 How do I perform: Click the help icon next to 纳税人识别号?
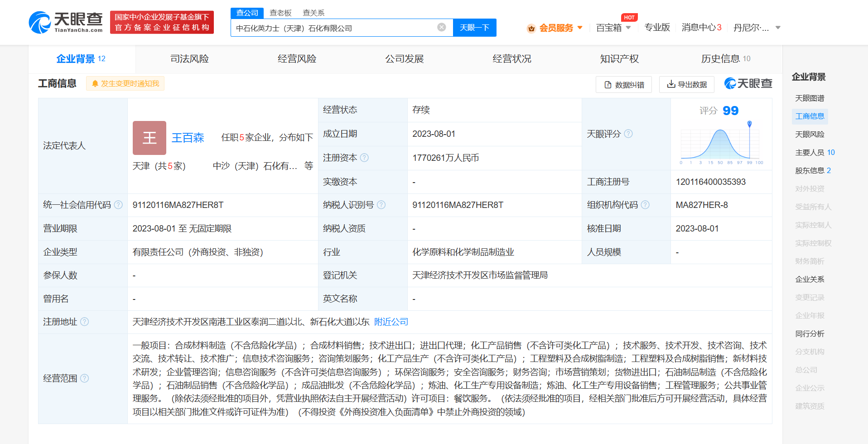(381, 205)
